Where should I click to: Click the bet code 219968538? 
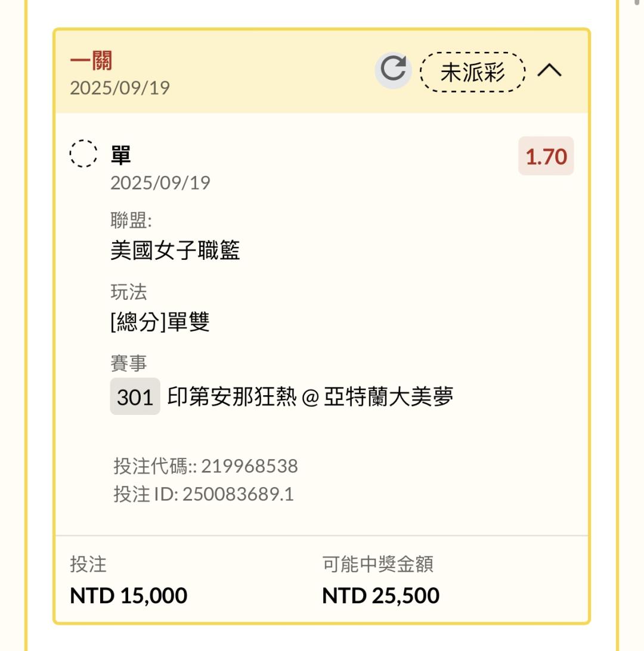249,466
